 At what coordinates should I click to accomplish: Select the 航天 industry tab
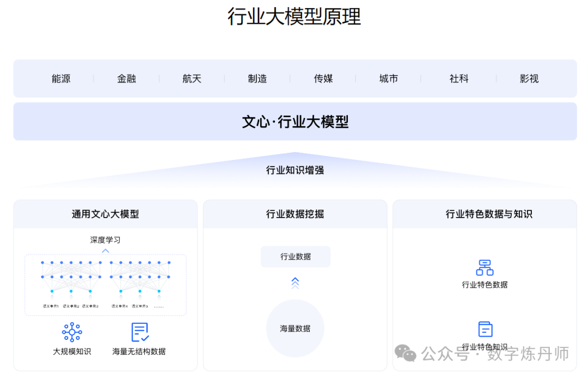[192, 79]
